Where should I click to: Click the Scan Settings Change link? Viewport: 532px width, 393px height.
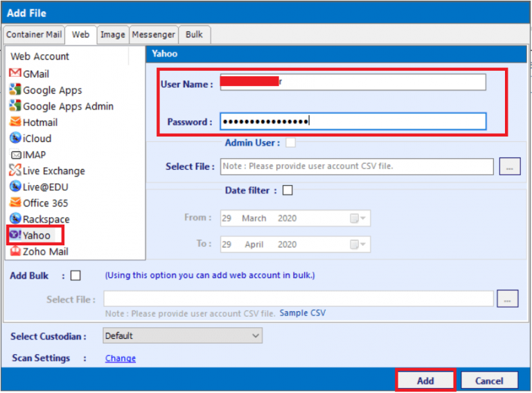click(120, 358)
